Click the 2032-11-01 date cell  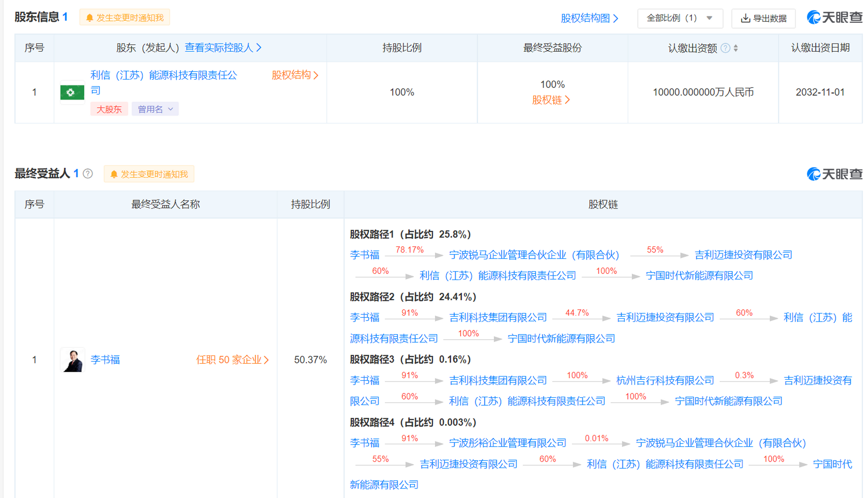[820, 93]
